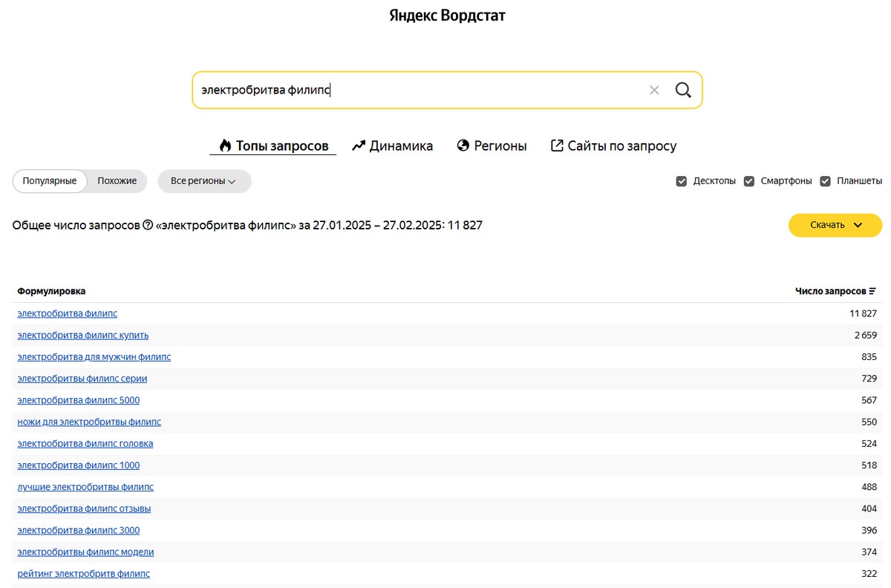Click the count value 374

tap(869, 552)
